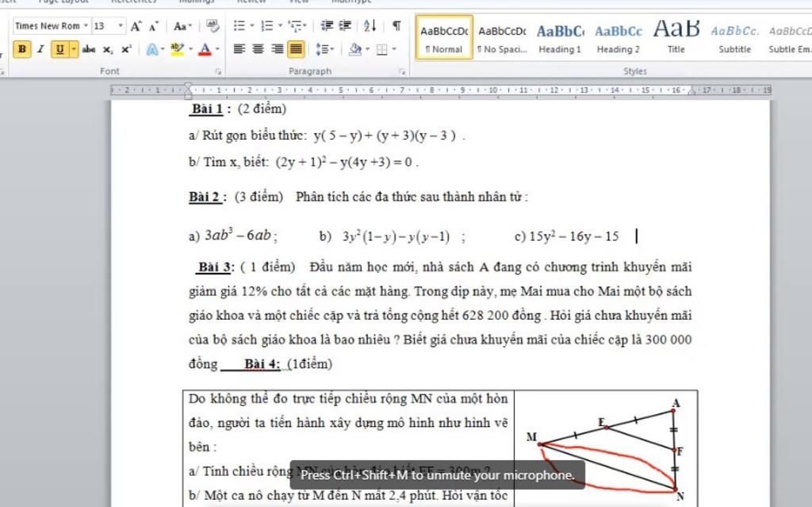Apply the Shading paint bucket color
812x507 pixels.
point(355,49)
